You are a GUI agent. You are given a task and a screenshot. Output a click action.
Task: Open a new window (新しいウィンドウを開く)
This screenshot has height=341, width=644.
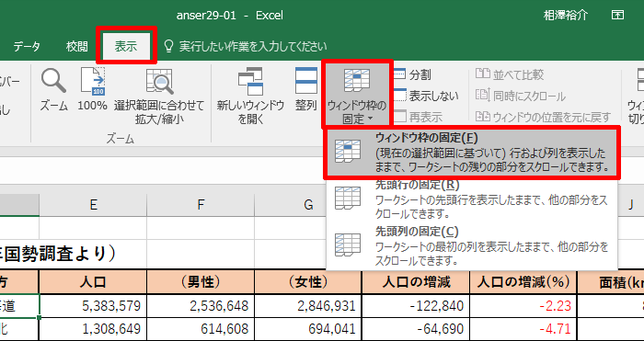[250, 96]
